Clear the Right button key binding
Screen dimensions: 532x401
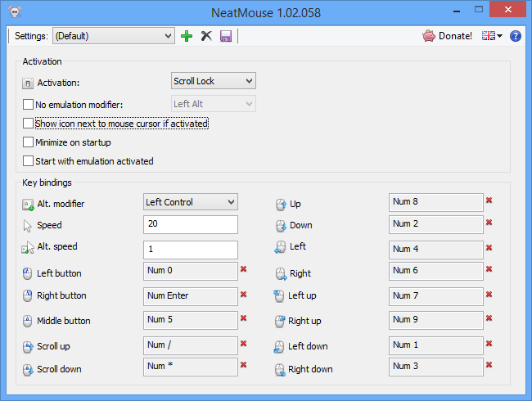click(244, 295)
